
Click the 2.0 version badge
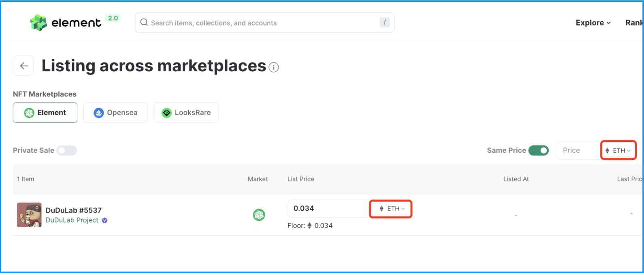coord(113,18)
